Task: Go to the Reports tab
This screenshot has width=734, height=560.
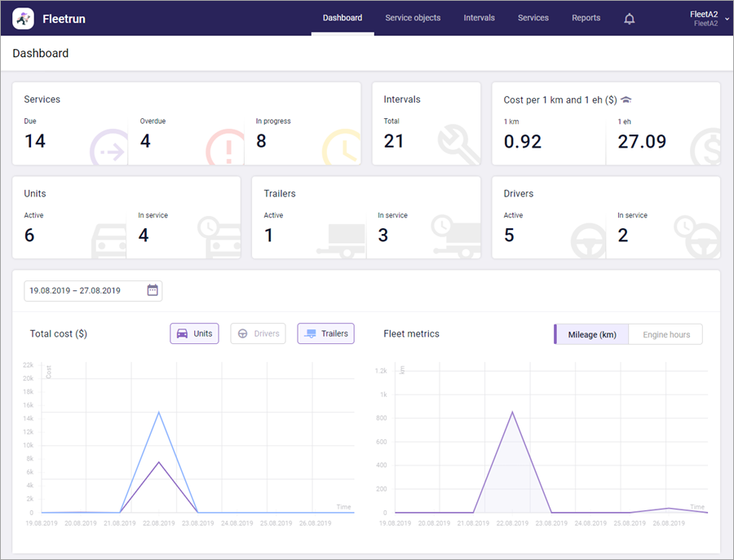Action: (586, 18)
